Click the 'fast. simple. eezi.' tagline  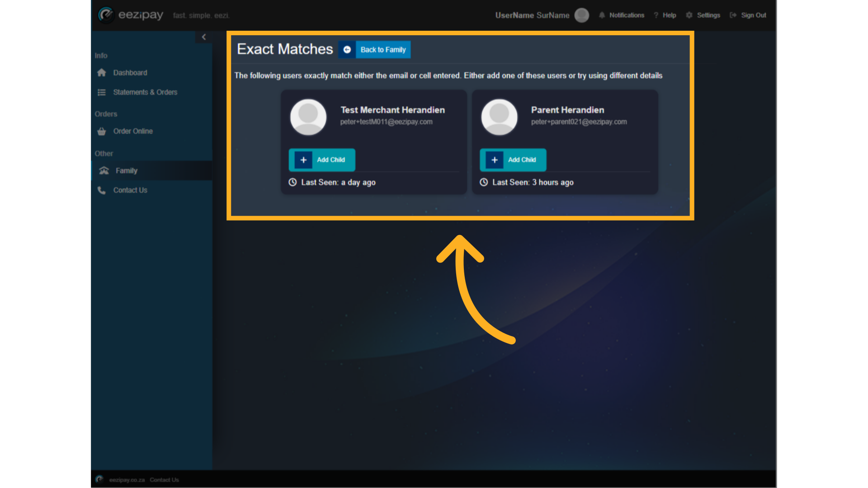pos(201,16)
